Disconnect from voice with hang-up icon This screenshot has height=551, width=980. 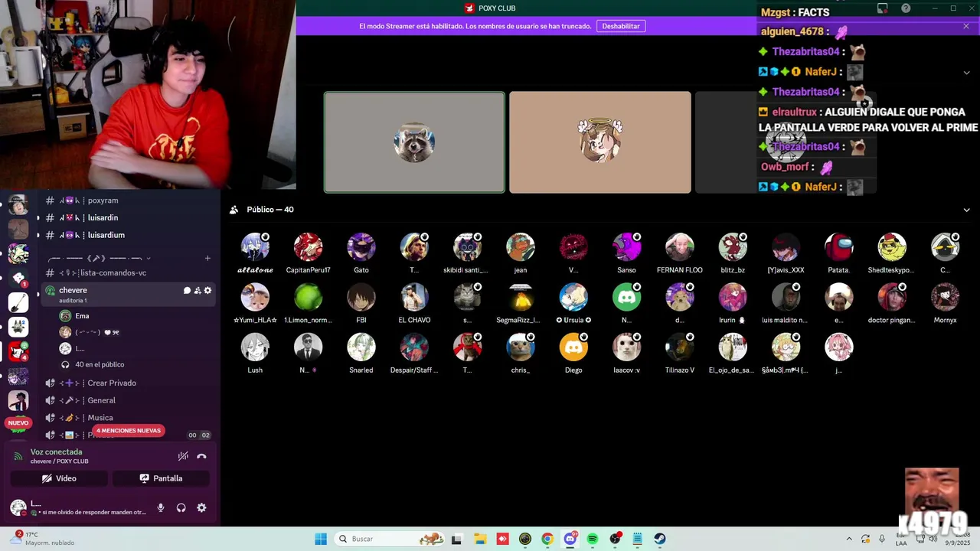click(201, 456)
